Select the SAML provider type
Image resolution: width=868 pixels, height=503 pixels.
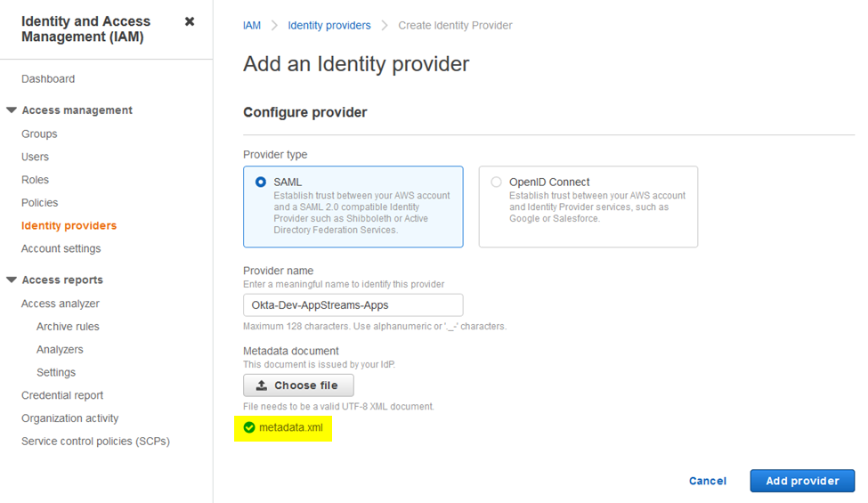(x=261, y=182)
